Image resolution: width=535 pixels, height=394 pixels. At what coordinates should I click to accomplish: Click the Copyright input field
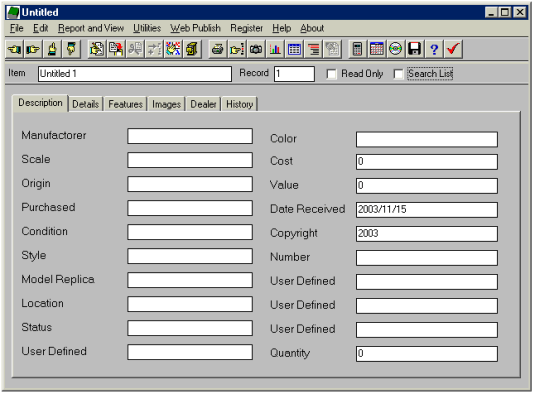pyautogui.click(x=427, y=234)
